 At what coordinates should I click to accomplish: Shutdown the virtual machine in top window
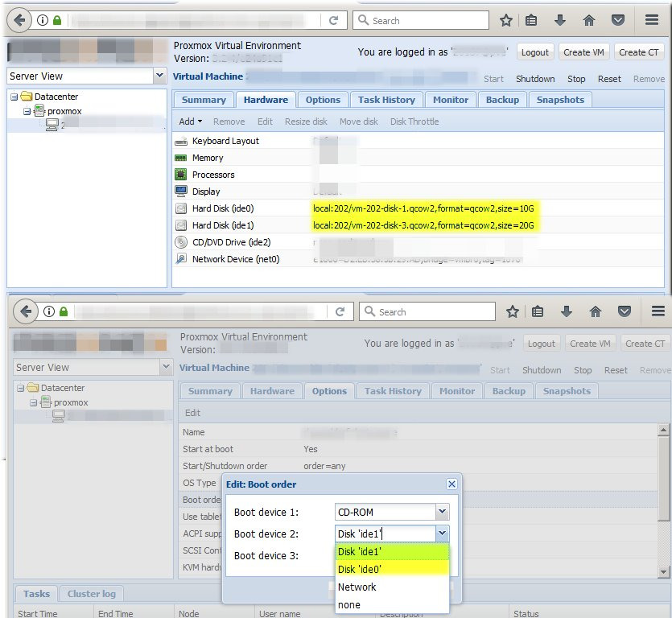pos(535,79)
